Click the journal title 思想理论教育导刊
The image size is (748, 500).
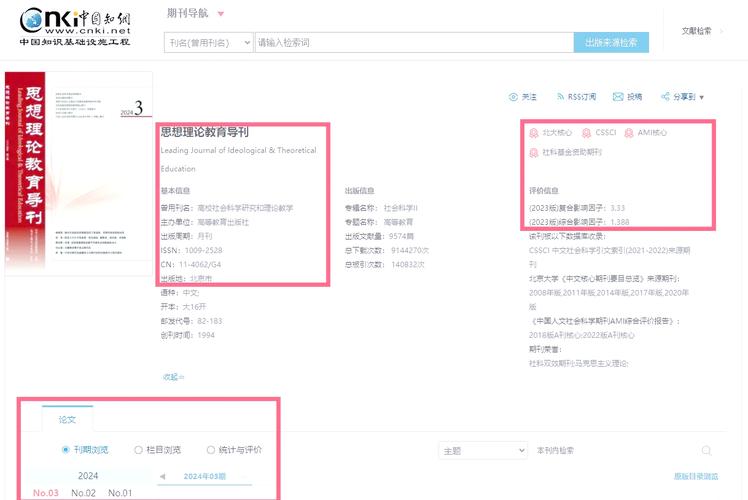(205, 132)
